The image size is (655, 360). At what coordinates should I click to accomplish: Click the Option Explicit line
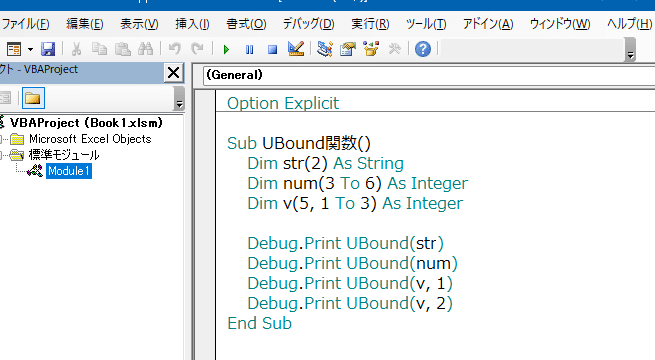pos(283,103)
